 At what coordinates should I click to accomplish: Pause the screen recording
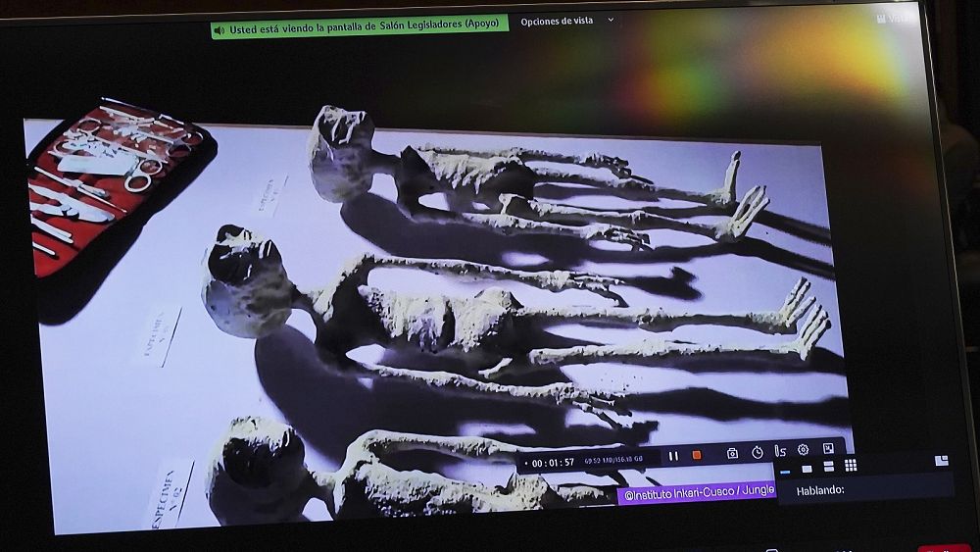673,455
